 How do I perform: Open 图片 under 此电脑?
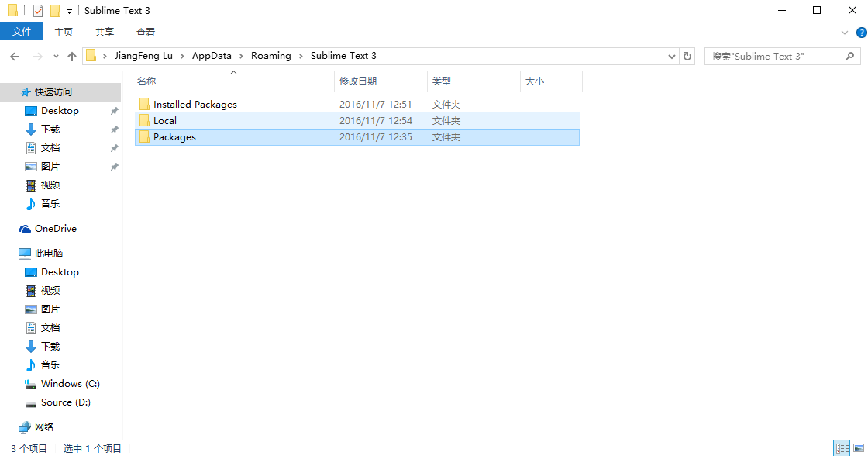click(x=50, y=309)
